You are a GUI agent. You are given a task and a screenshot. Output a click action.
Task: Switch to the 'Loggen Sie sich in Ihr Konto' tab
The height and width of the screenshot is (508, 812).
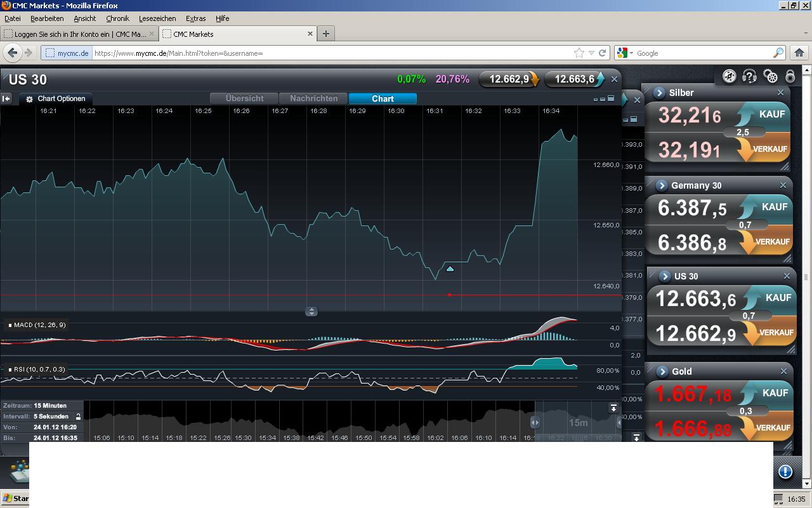point(79,34)
